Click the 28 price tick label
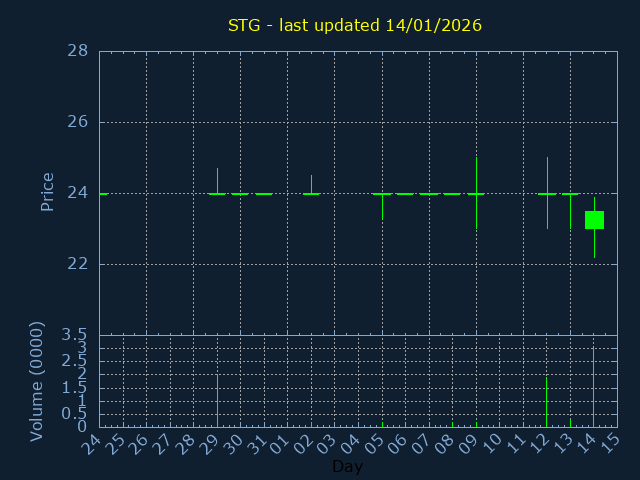Image resolution: width=640 pixels, height=480 pixels. tap(77, 51)
